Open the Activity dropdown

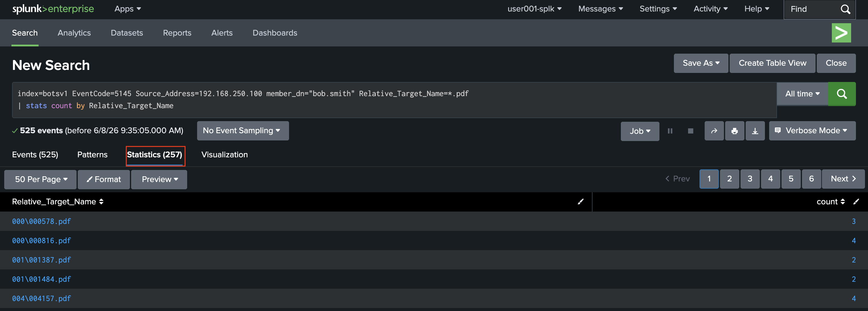pyautogui.click(x=710, y=9)
